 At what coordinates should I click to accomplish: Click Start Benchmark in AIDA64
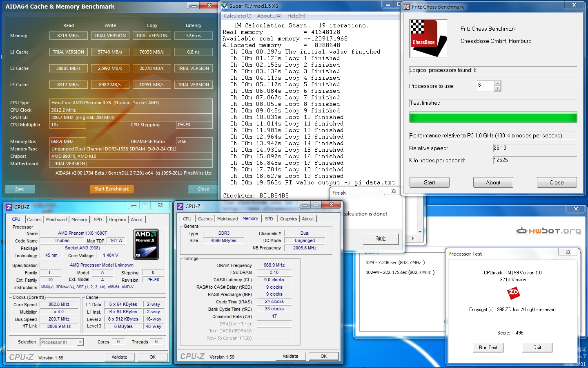[111, 189]
